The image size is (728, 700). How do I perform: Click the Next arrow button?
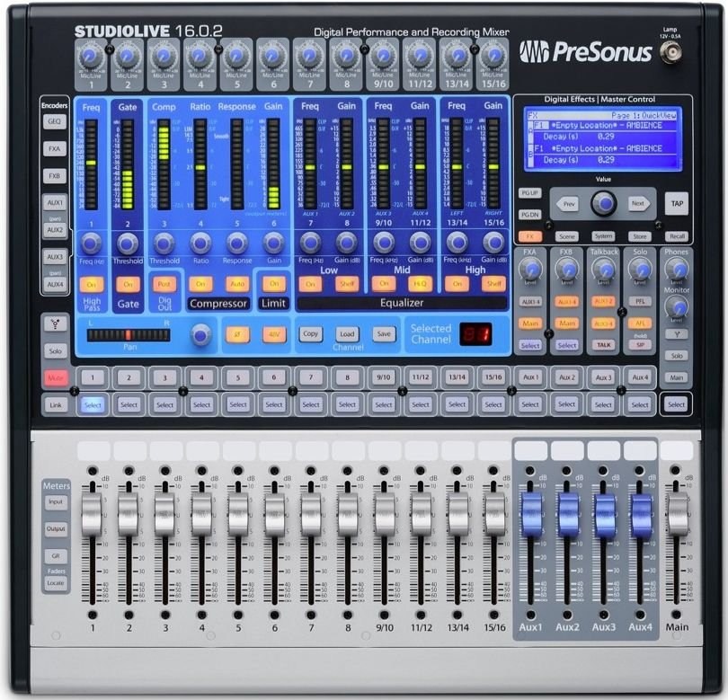click(639, 203)
